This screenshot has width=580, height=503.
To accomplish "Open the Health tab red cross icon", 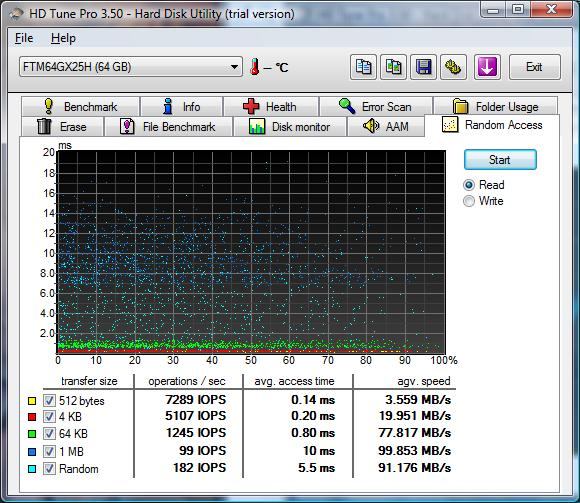I will [251, 106].
